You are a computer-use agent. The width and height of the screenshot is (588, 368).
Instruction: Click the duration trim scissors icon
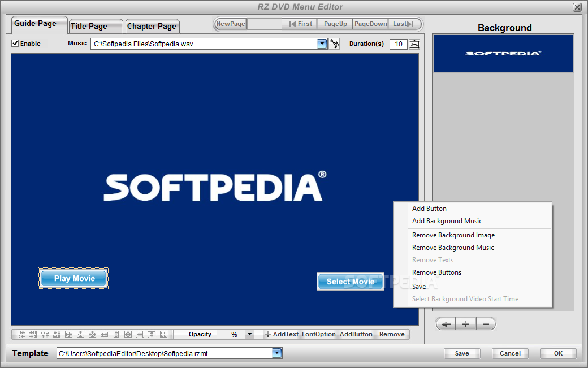click(x=414, y=44)
